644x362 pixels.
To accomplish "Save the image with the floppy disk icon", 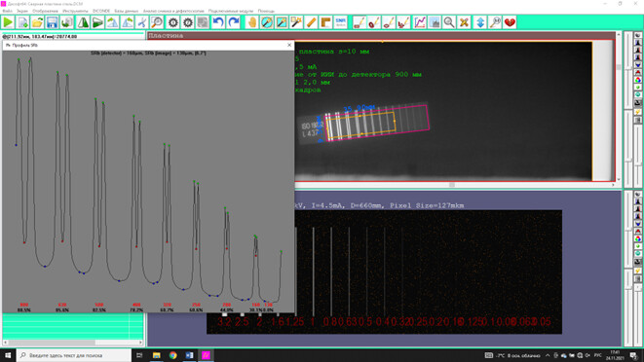I will tap(53, 22).
